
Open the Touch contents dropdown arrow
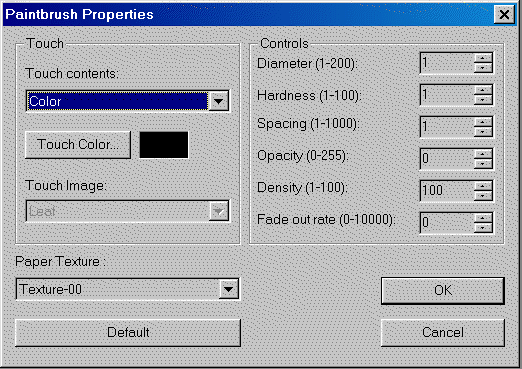tap(219, 101)
